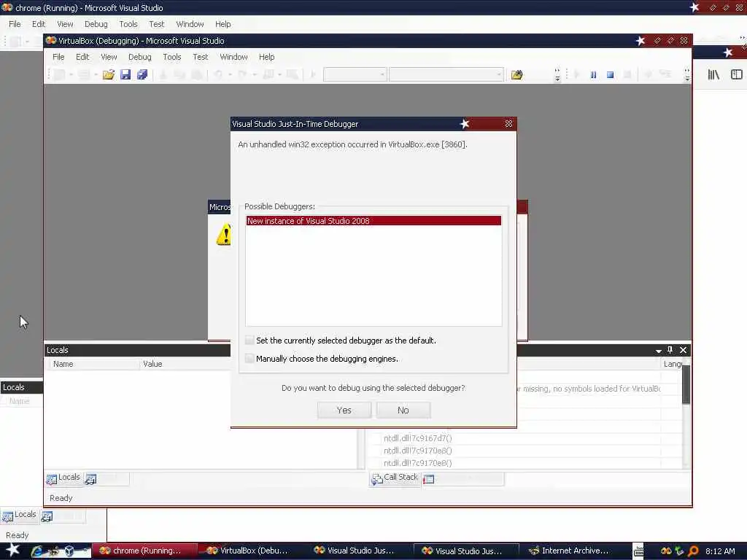This screenshot has height=560, width=747.
Task: Click the Save All icon in VirtualBox toolbar
Action: coord(142,74)
